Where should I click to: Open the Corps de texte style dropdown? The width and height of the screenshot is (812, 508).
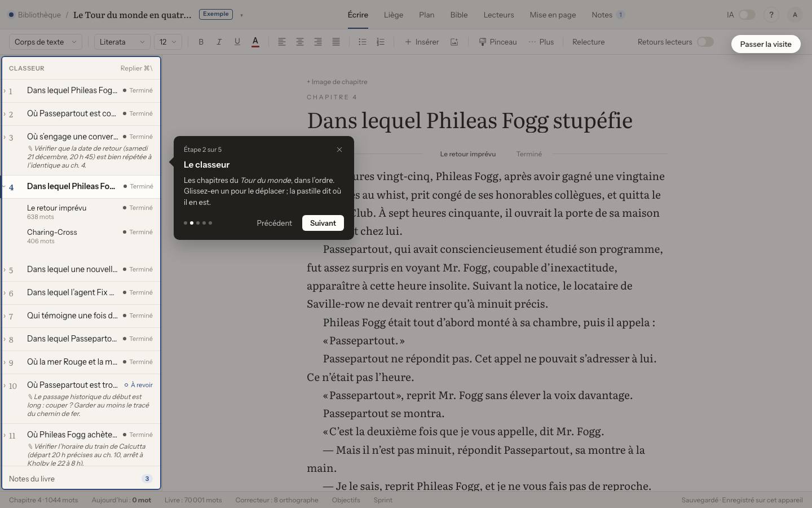coord(46,42)
